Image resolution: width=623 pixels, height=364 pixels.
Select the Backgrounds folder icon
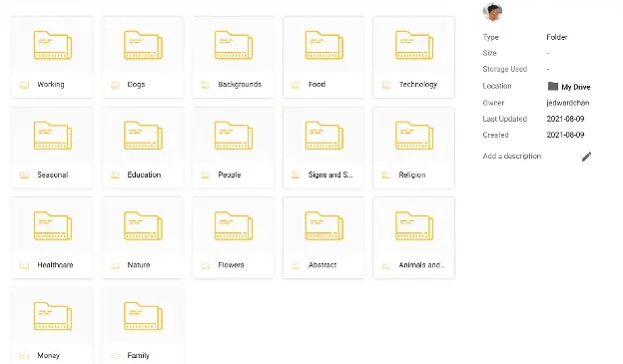[234, 45]
